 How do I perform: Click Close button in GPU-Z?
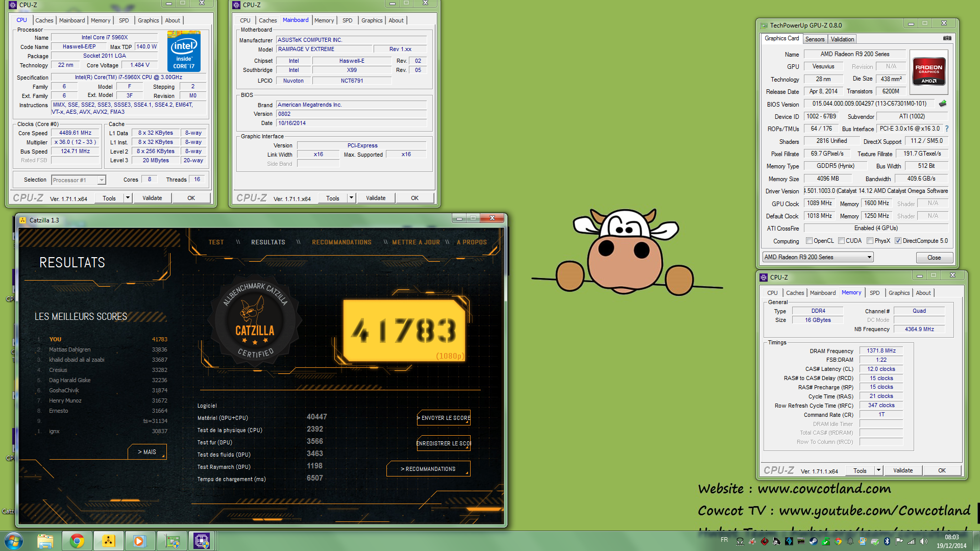coord(934,258)
